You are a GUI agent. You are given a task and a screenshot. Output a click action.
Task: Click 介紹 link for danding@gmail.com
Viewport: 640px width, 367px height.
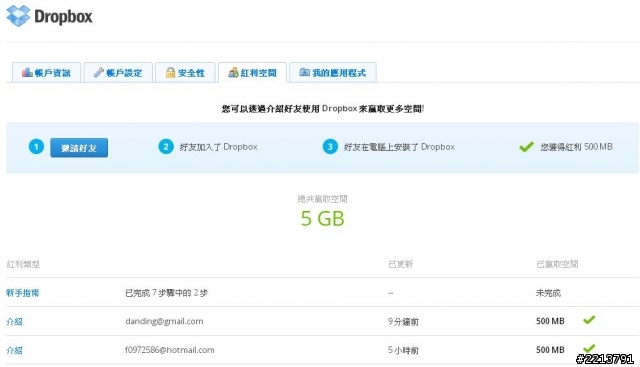(14, 322)
